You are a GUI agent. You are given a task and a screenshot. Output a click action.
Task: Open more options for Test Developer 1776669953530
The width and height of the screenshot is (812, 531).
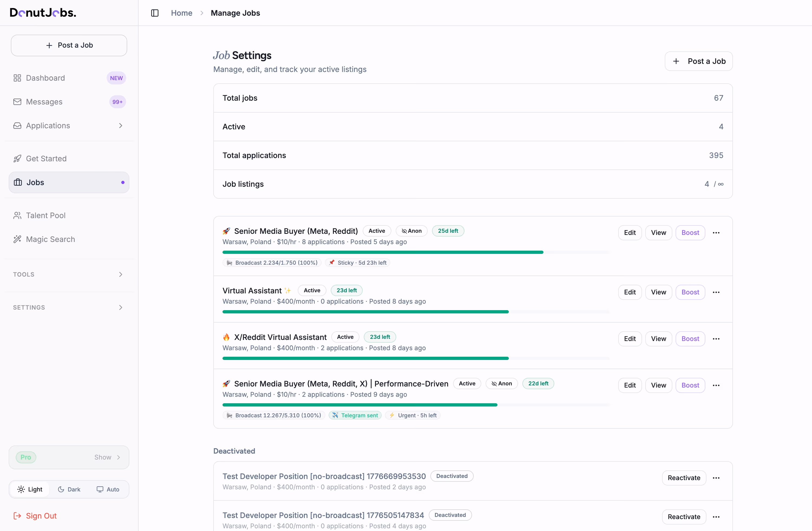click(716, 478)
